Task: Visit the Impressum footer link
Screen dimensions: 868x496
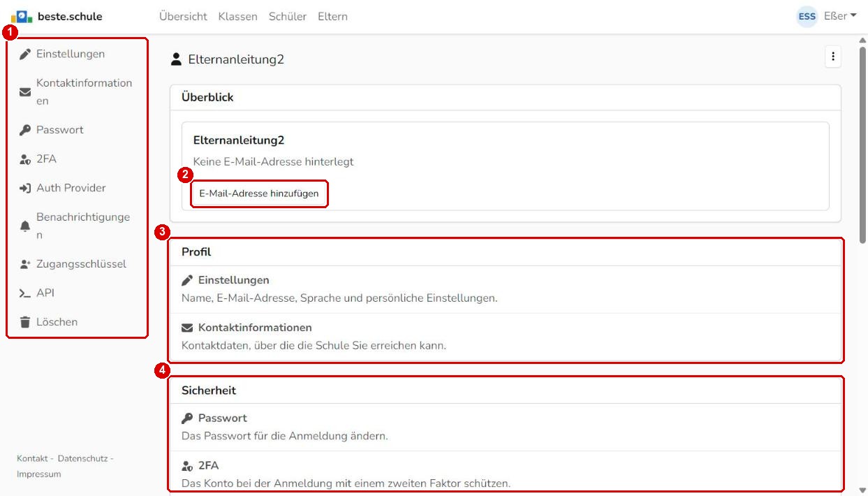Action: (x=38, y=474)
